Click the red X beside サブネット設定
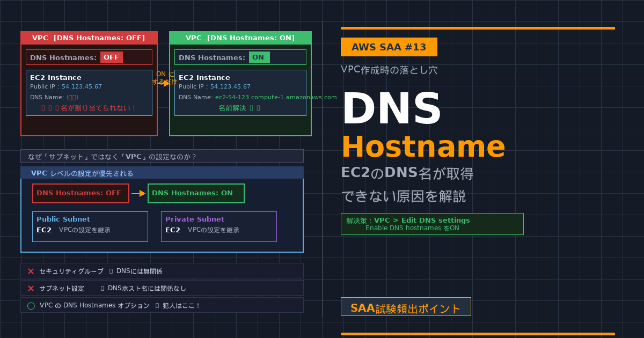Image resolution: width=644 pixels, height=338 pixels. [x=31, y=289]
